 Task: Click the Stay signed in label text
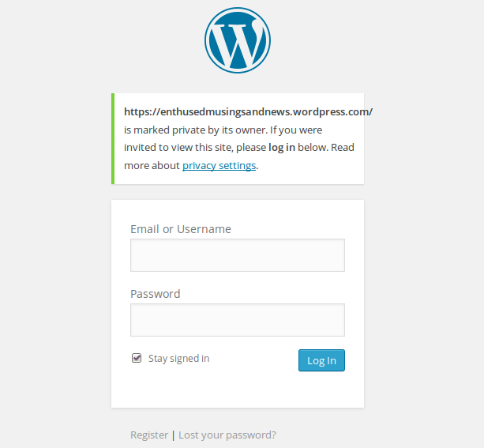click(x=178, y=359)
